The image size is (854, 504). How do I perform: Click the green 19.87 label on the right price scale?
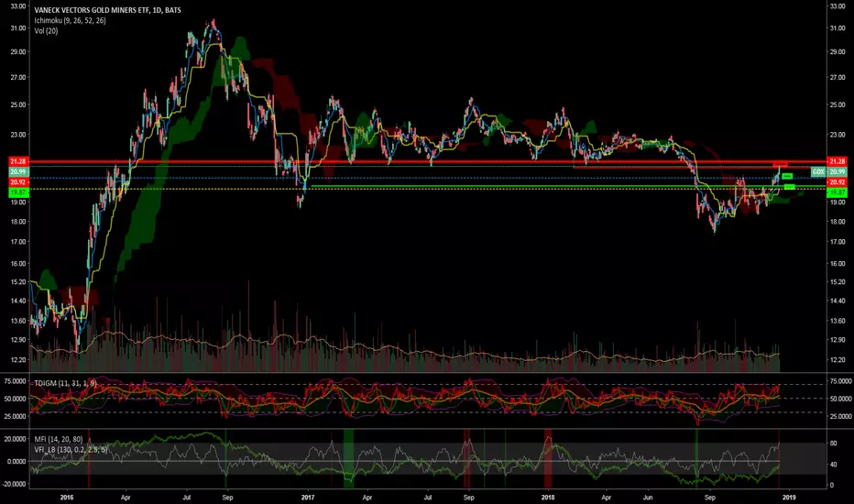838,192
